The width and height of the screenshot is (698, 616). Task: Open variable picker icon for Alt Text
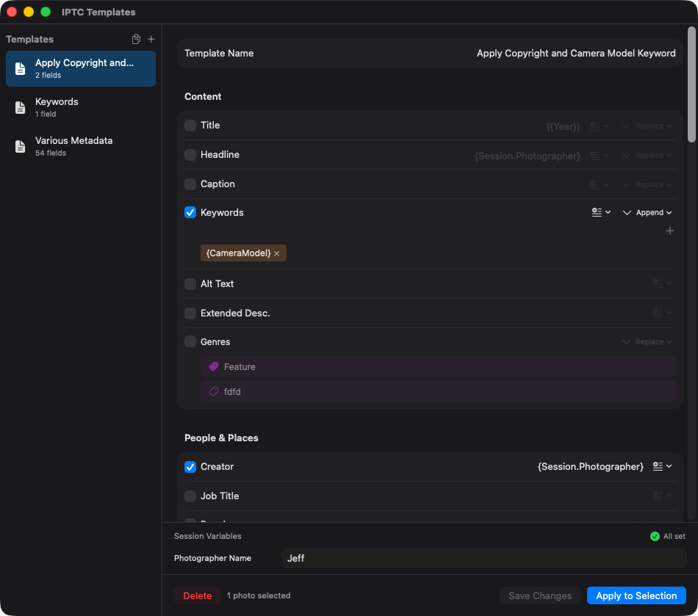click(663, 283)
